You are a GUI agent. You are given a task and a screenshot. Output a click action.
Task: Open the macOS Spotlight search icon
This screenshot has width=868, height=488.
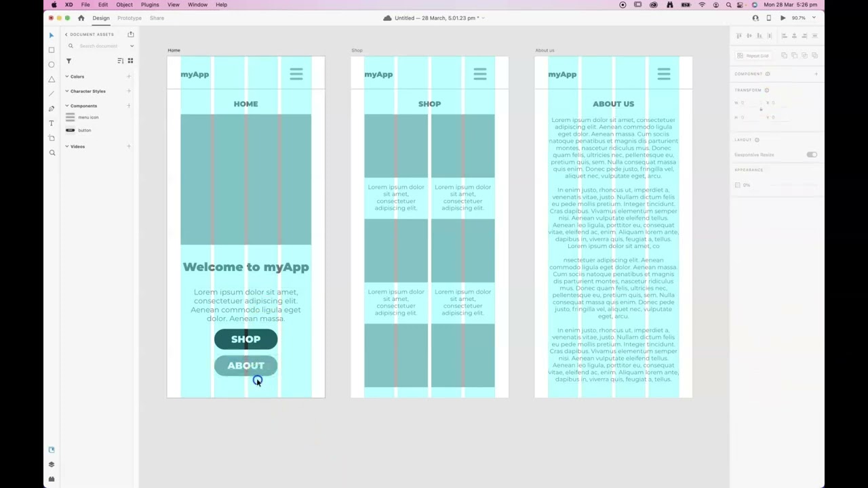click(x=729, y=5)
